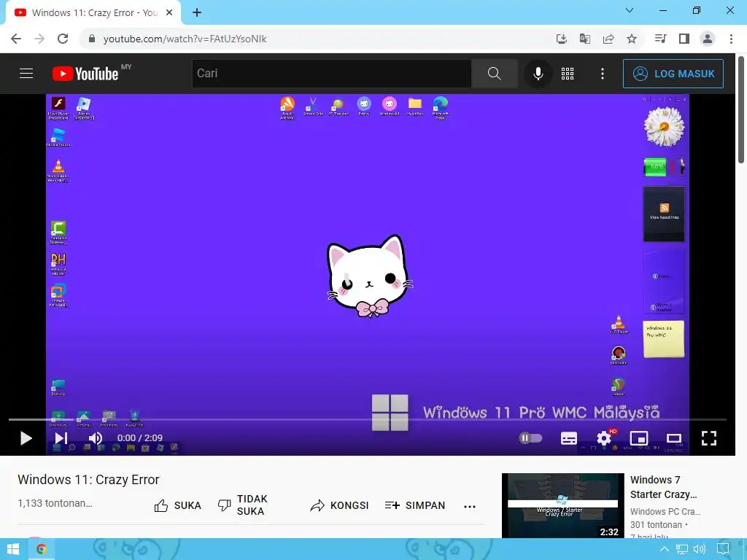Enter full screen mode
The image size is (747, 560).
[x=709, y=438]
